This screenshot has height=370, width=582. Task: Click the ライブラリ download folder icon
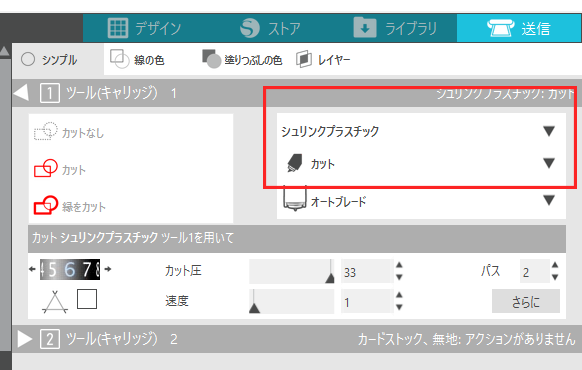pyautogui.click(x=364, y=27)
